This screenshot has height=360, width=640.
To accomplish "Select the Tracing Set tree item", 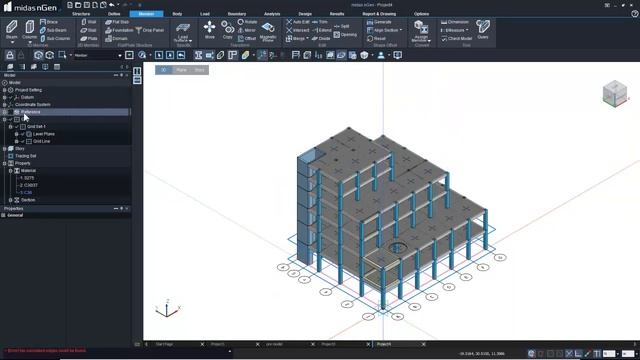I will click(x=25, y=156).
